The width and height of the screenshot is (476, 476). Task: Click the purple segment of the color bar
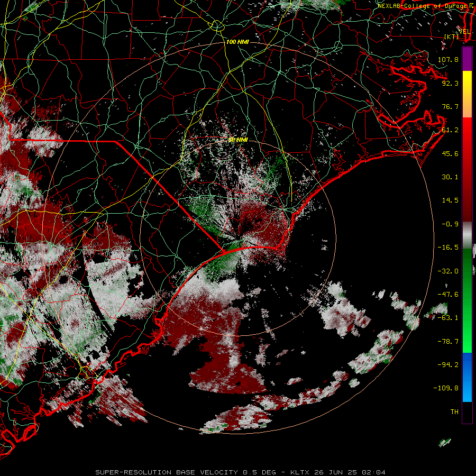coord(467,59)
